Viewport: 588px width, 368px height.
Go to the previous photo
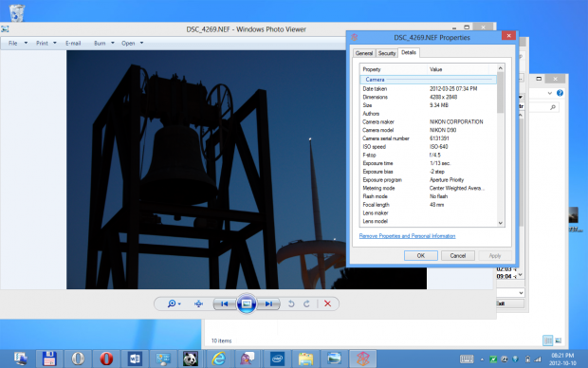tap(224, 304)
